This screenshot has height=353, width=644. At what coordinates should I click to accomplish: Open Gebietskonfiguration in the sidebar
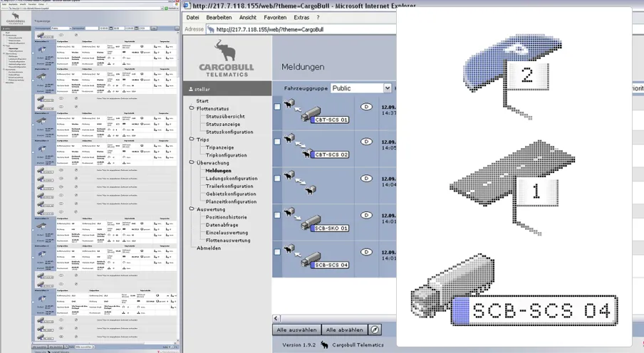click(231, 194)
